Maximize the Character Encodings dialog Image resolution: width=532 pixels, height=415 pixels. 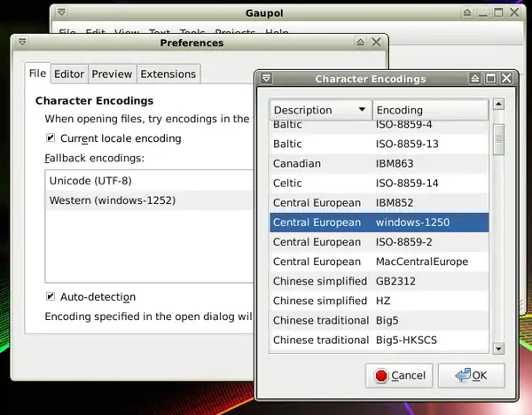tap(491, 79)
